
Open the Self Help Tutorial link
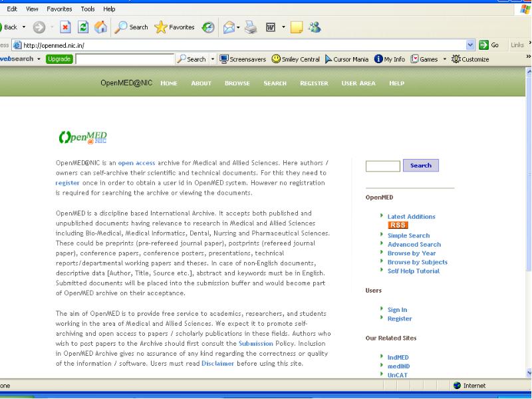(x=414, y=271)
